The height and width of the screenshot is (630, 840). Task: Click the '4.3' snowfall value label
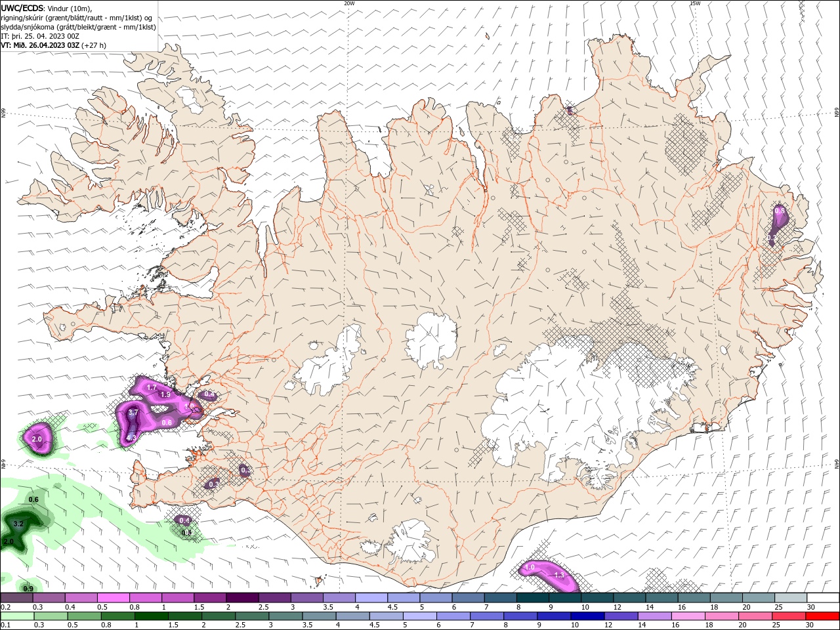(x=131, y=438)
